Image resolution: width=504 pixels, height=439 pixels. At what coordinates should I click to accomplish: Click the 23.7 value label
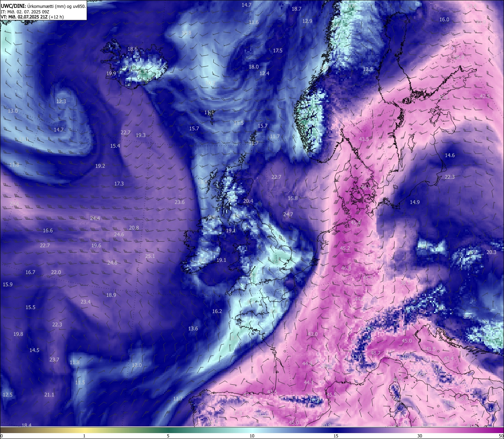pyautogui.click(x=54, y=360)
